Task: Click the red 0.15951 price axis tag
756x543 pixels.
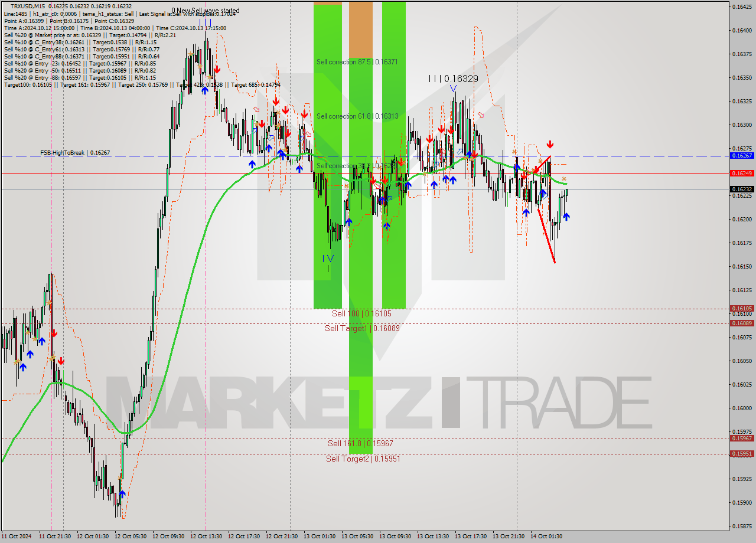Action: (741, 454)
